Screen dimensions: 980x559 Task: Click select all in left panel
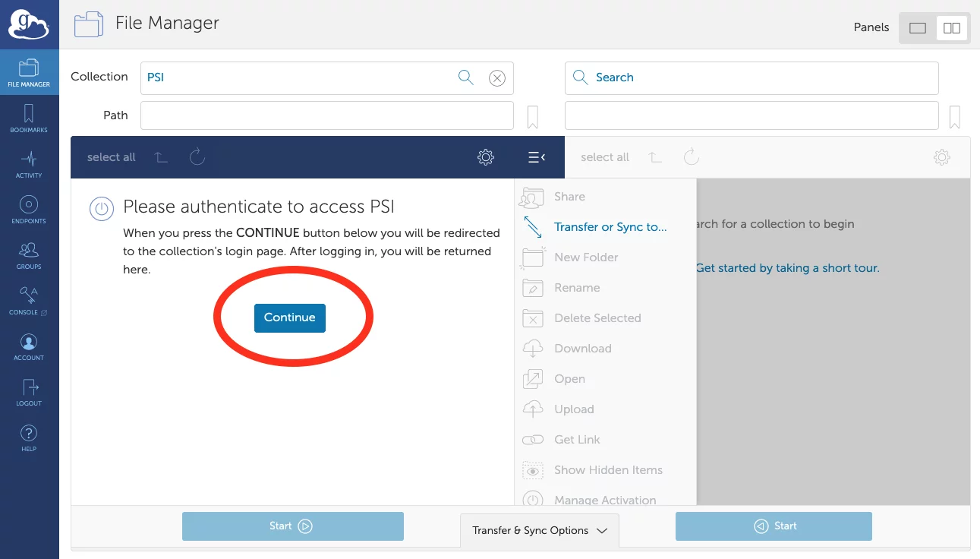(112, 157)
